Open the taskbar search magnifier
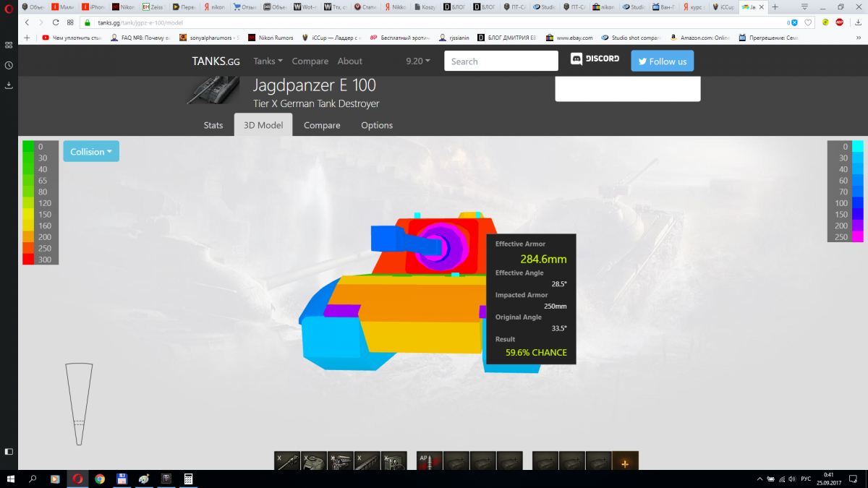Screen dimensions: 868x488 coord(32,479)
